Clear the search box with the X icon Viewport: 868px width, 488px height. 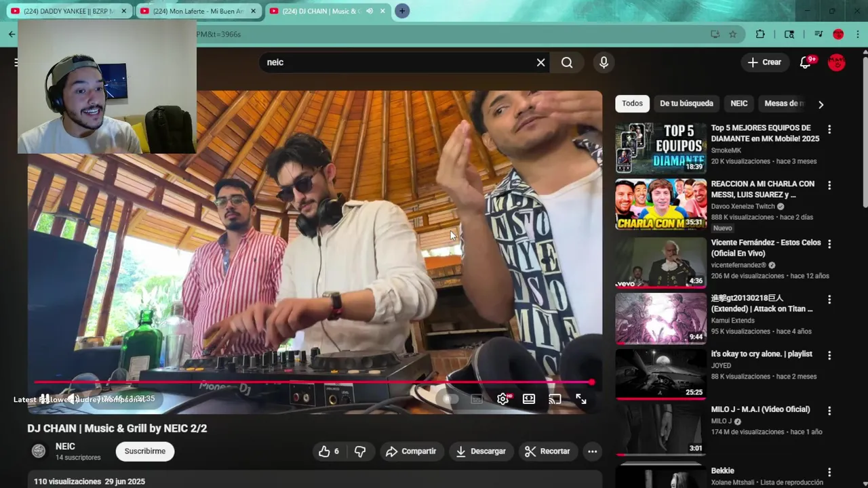[540, 62]
